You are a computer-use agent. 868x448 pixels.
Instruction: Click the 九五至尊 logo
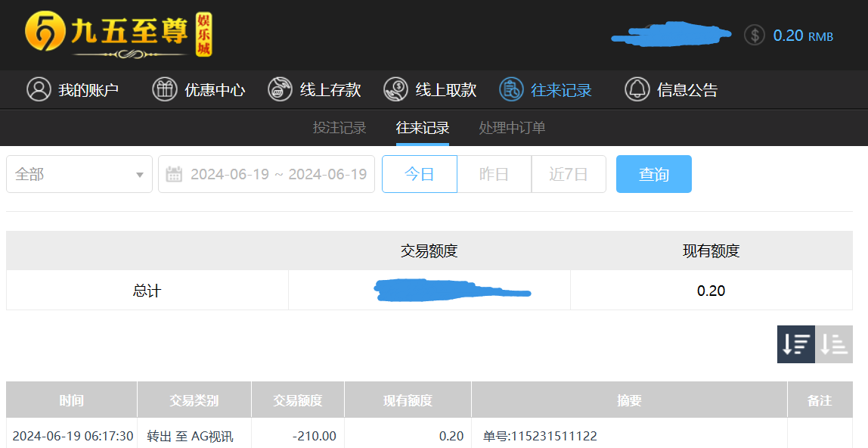click(x=119, y=35)
